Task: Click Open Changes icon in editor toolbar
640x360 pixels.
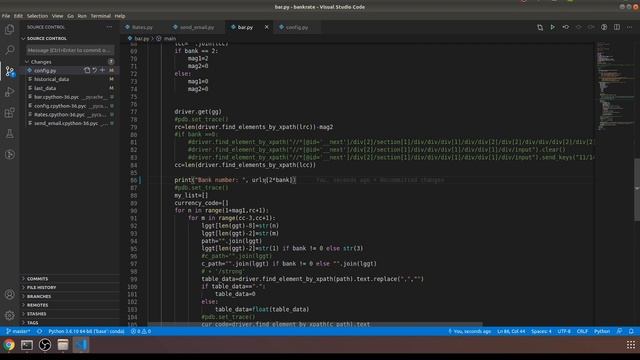Action: (540, 27)
